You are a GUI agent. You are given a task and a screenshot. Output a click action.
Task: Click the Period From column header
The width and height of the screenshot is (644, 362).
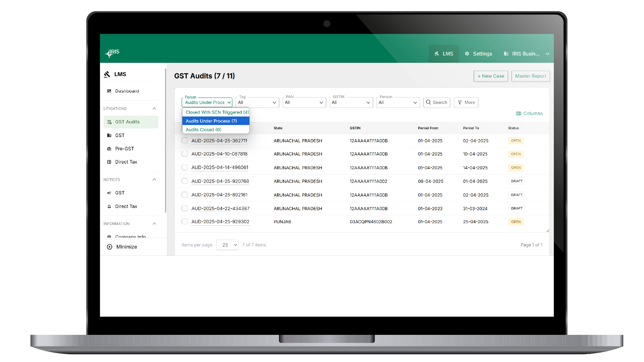[x=428, y=128]
